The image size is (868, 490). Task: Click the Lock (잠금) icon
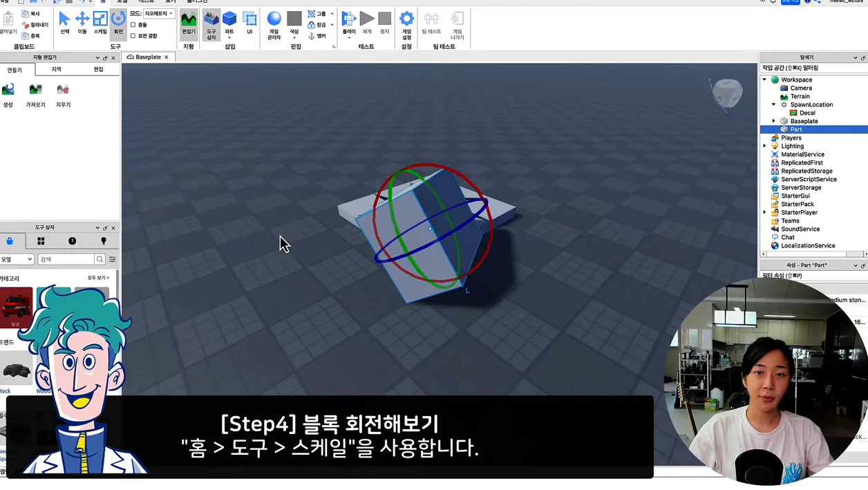click(312, 25)
